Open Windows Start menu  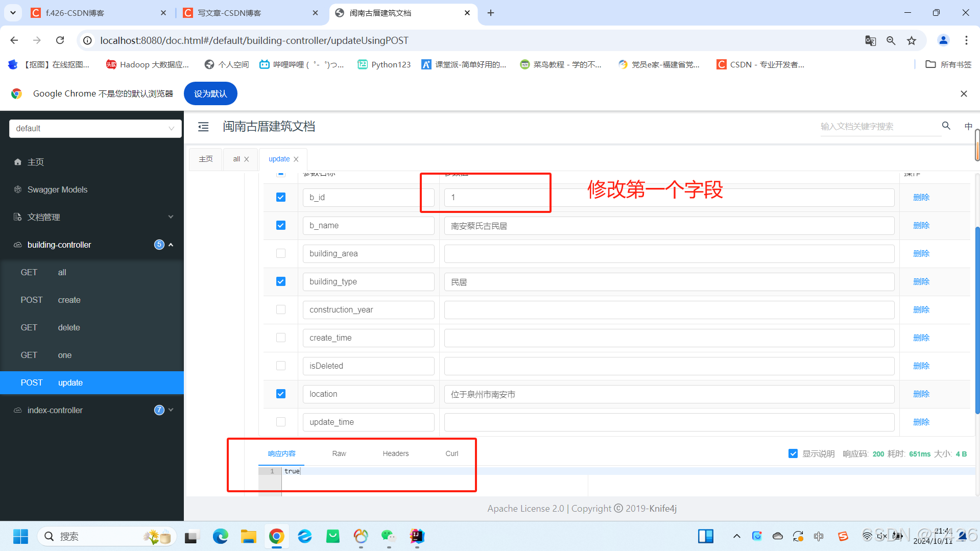(20, 536)
